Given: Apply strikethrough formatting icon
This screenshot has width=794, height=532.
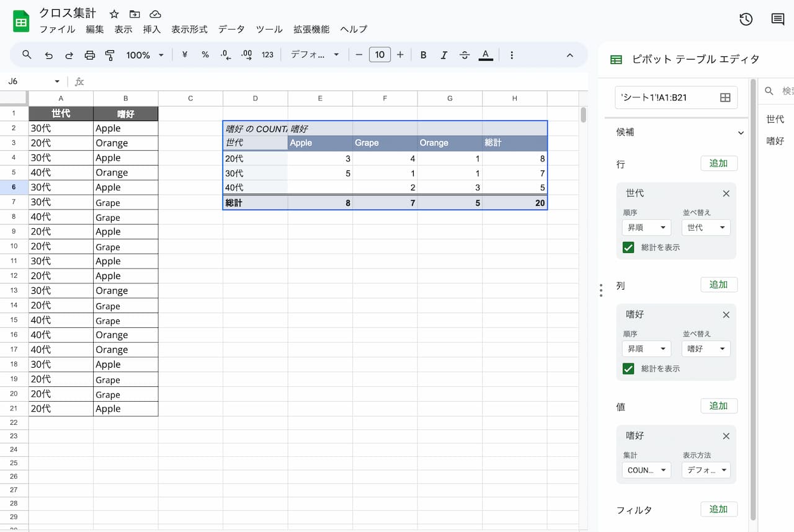Looking at the screenshot, I should click(465, 55).
